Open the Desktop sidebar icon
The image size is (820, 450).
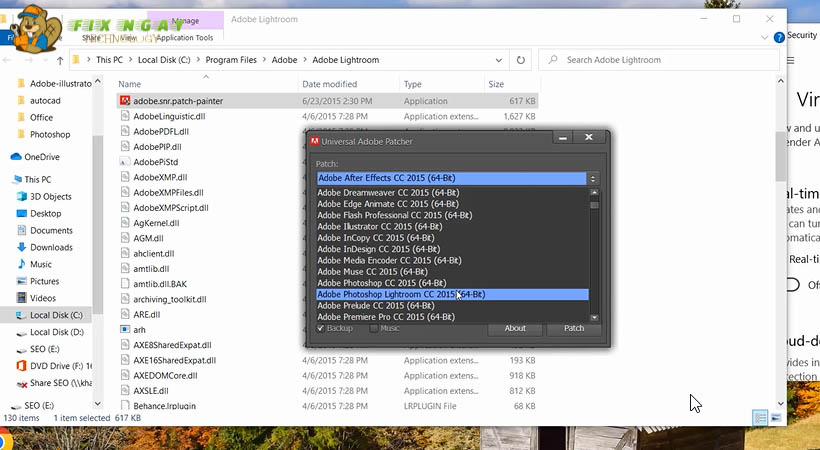[x=22, y=213]
